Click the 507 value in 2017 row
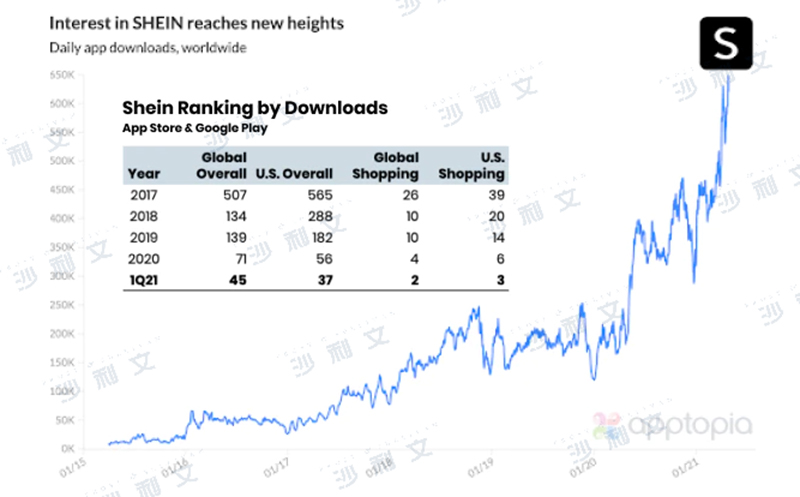The image size is (800, 497). pyautogui.click(x=235, y=197)
